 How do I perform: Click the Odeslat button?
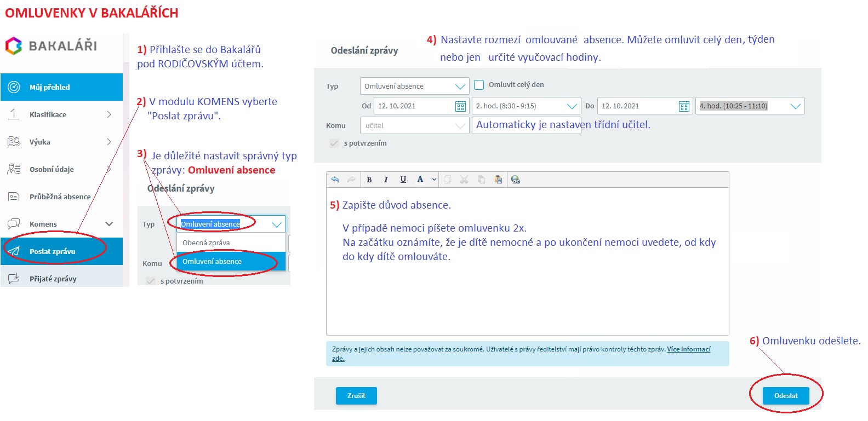coord(786,396)
